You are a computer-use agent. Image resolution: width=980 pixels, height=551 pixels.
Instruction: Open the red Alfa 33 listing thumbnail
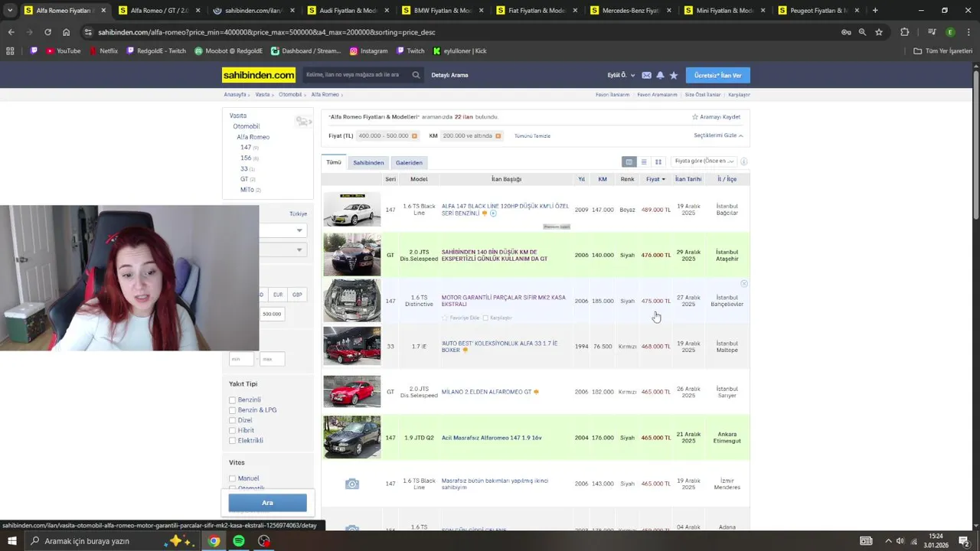click(x=351, y=346)
